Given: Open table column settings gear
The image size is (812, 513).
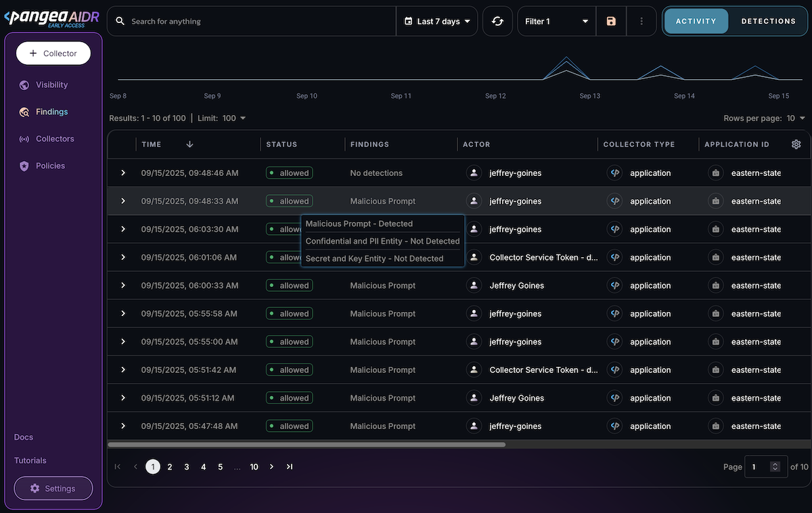Looking at the screenshot, I should [796, 144].
